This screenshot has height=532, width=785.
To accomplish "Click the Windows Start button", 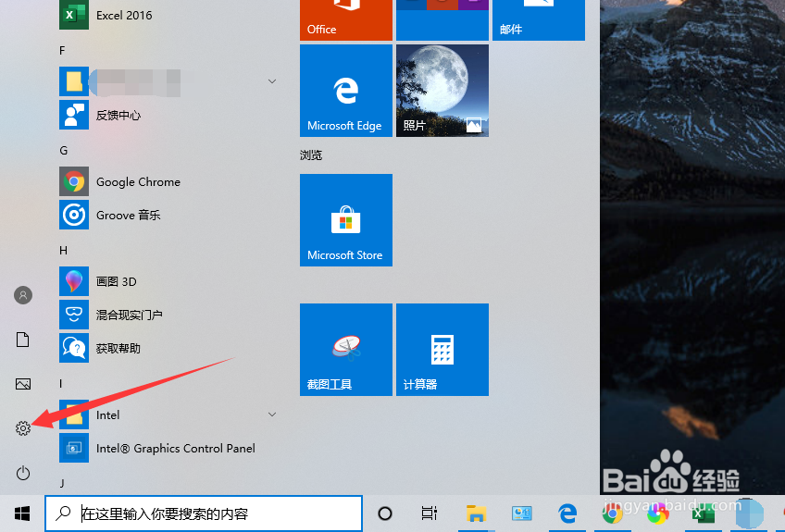I will (22, 513).
